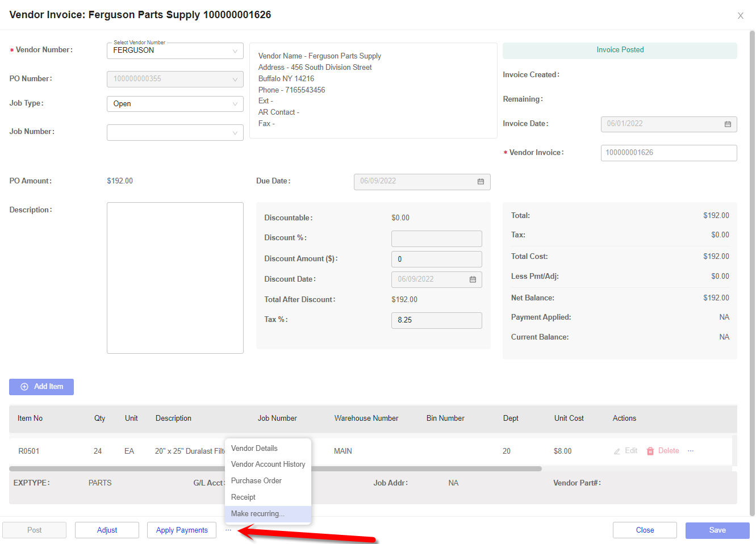Focus the Vendor Invoice number field
Screen dimensions: 756x544
(669, 153)
